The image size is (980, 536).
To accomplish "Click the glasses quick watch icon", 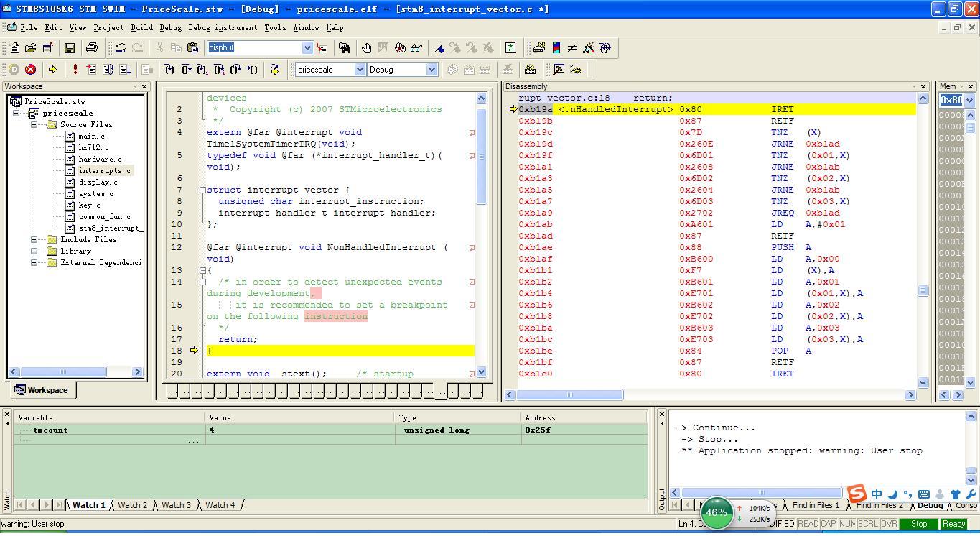I will (416, 48).
